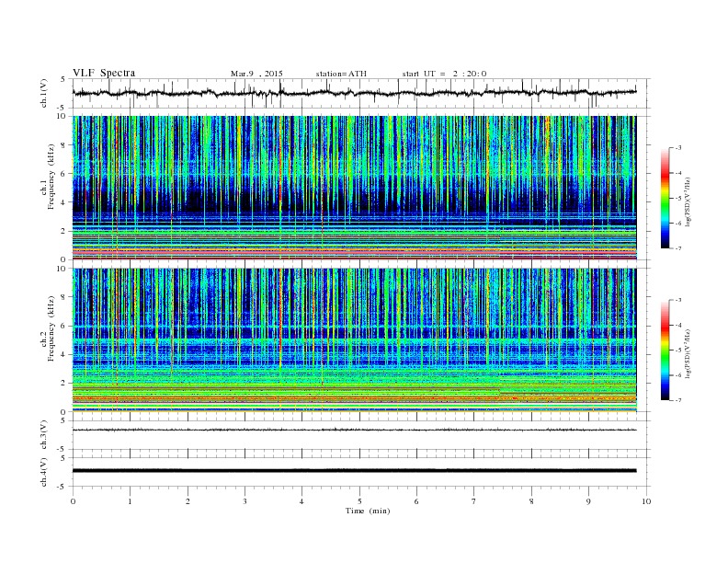The image size is (728, 563).
Task: Click tick label "1" on the Time axis
Action: [x=130, y=501]
